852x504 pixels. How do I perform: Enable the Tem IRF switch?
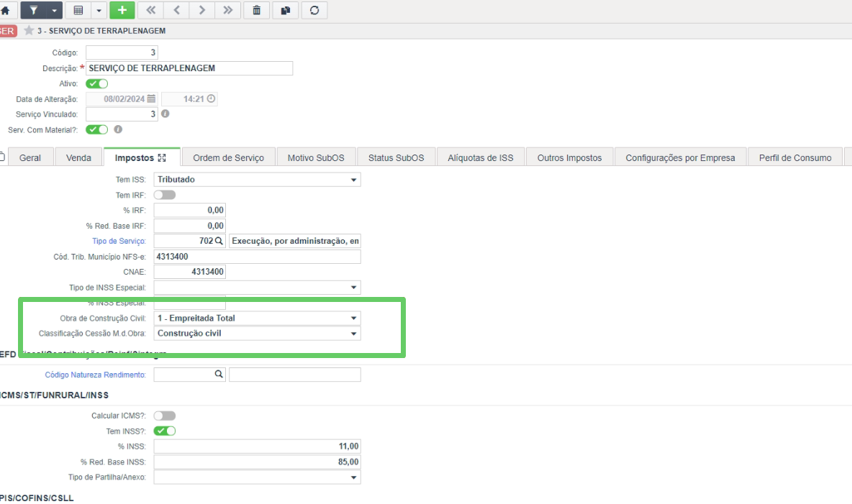(165, 194)
